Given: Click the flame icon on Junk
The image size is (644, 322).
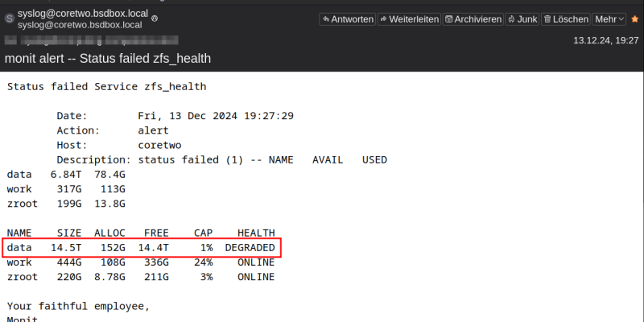Looking at the screenshot, I should (512, 19).
